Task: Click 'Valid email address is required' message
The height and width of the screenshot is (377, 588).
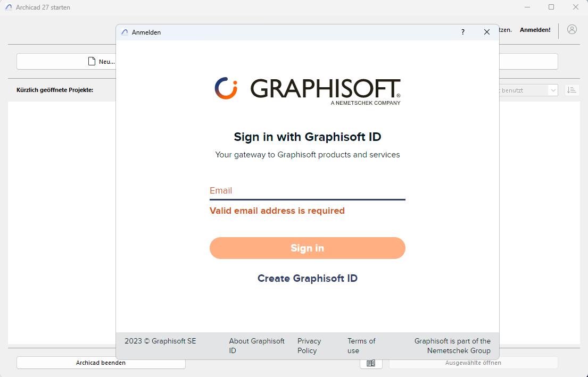Action: (277, 211)
